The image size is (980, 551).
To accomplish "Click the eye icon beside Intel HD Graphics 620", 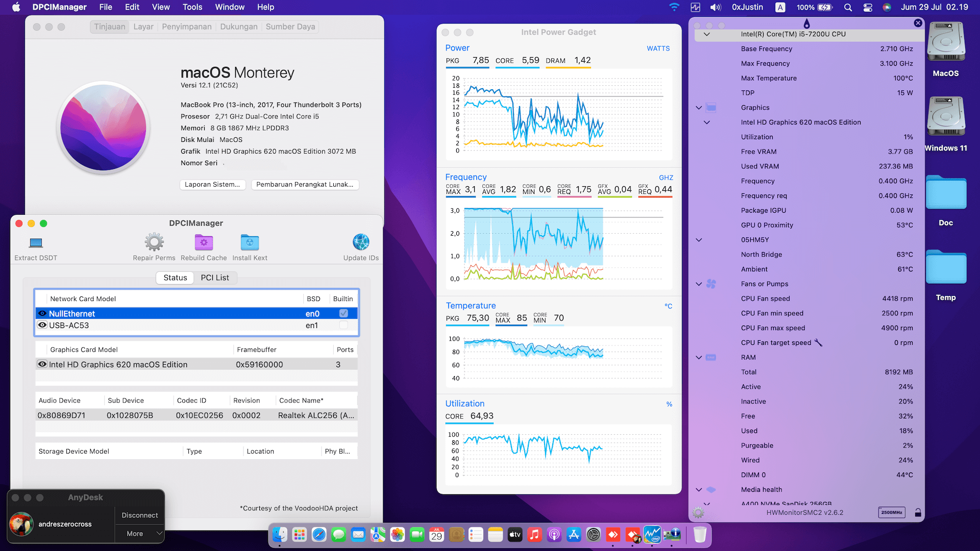I will pyautogui.click(x=42, y=364).
